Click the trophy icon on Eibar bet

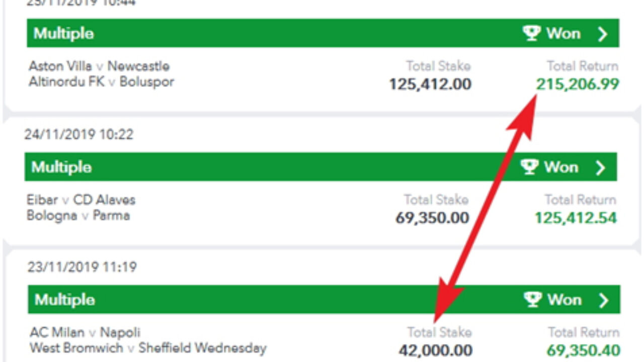pyautogui.click(x=529, y=167)
